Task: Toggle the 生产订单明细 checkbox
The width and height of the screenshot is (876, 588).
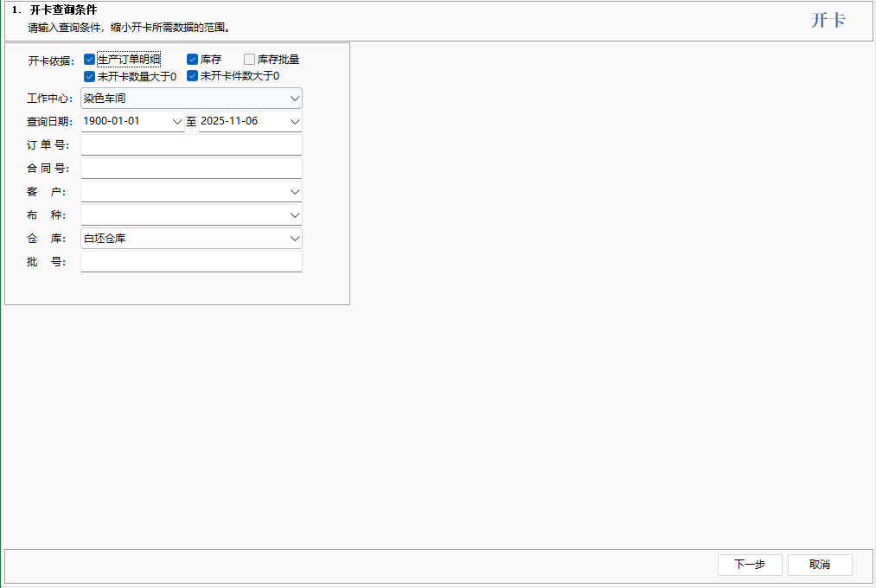Action: [x=90, y=60]
